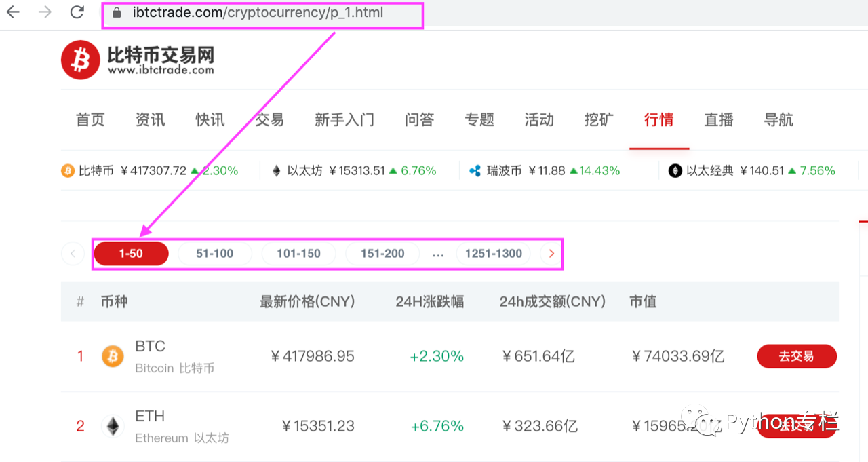868x462 pixels.
Task: Open the 资讯 navigation tab
Action: [x=150, y=120]
